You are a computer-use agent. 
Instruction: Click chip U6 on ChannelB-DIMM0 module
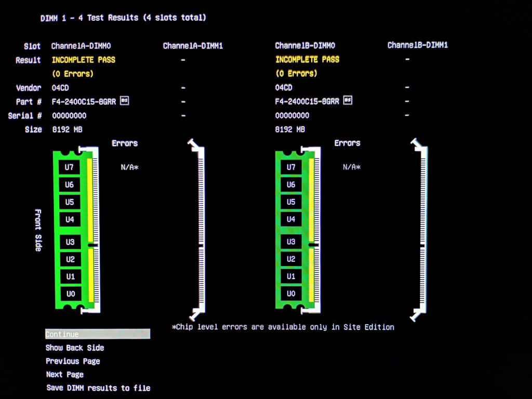pyautogui.click(x=291, y=184)
